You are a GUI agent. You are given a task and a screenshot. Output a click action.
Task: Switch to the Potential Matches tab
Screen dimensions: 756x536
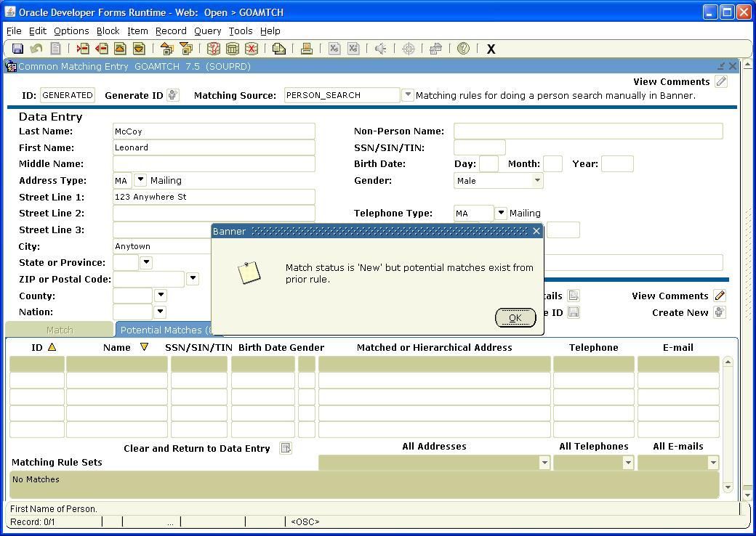coord(164,330)
